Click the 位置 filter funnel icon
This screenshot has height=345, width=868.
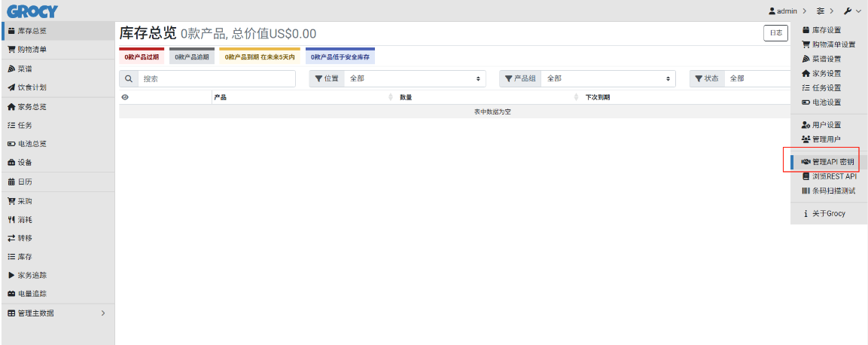click(x=319, y=78)
